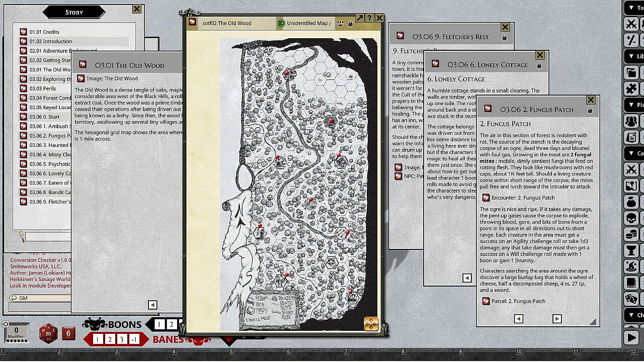Go to next page in Fungus Patch window

pyautogui.click(x=557, y=319)
